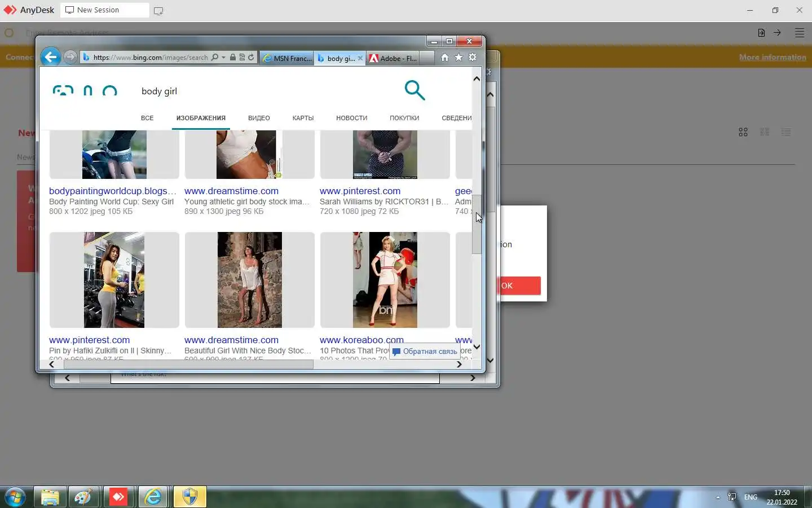
Task: Show hidden system tray icons
Action: [x=718, y=497]
